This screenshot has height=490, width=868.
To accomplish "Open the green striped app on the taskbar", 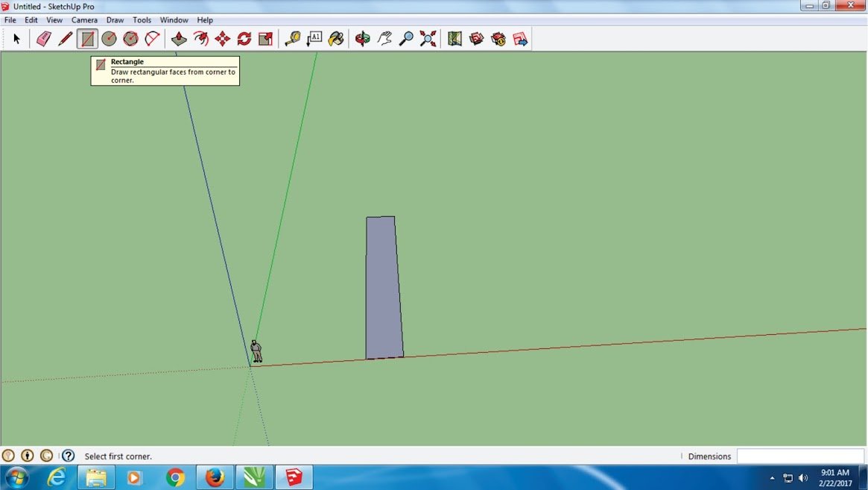I will tap(255, 477).
